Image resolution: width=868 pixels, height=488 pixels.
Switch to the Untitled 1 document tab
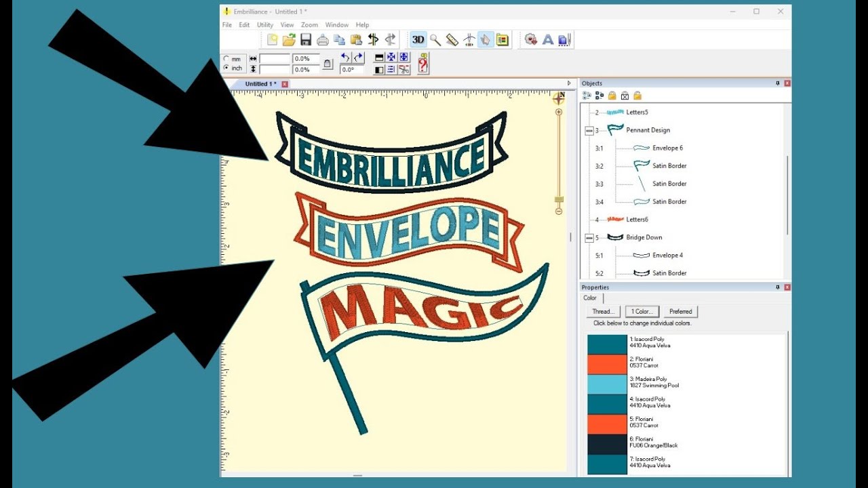pyautogui.click(x=260, y=84)
